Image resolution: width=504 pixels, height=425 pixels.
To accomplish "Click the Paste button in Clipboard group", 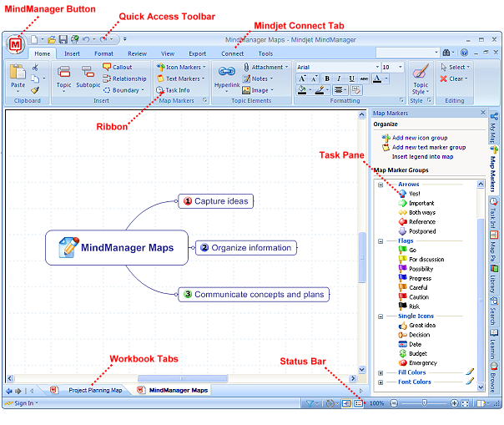I will pyautogui.click(x=18, y=78).
